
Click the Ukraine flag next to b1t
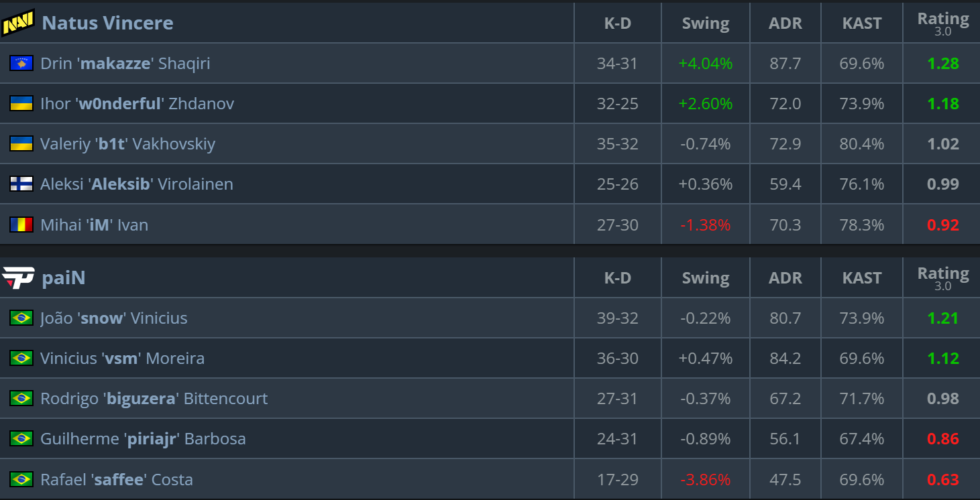(x=21, y=143)
